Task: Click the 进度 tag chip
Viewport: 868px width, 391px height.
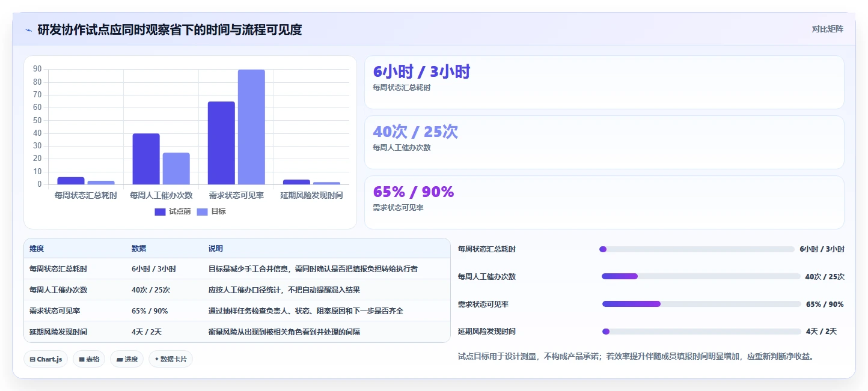Action: (x=127, y=359)
